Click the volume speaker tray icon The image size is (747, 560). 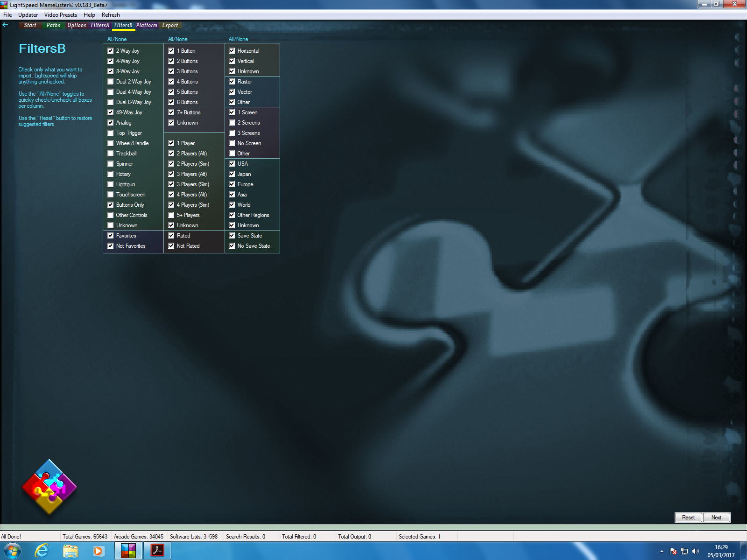coord(695,551)
